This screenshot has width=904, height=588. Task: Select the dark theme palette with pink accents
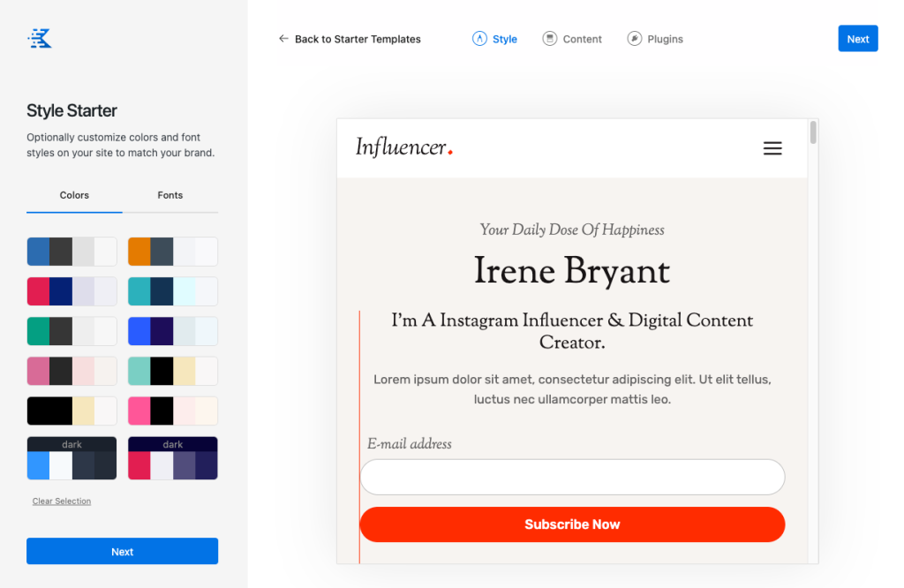click(172, 457)
